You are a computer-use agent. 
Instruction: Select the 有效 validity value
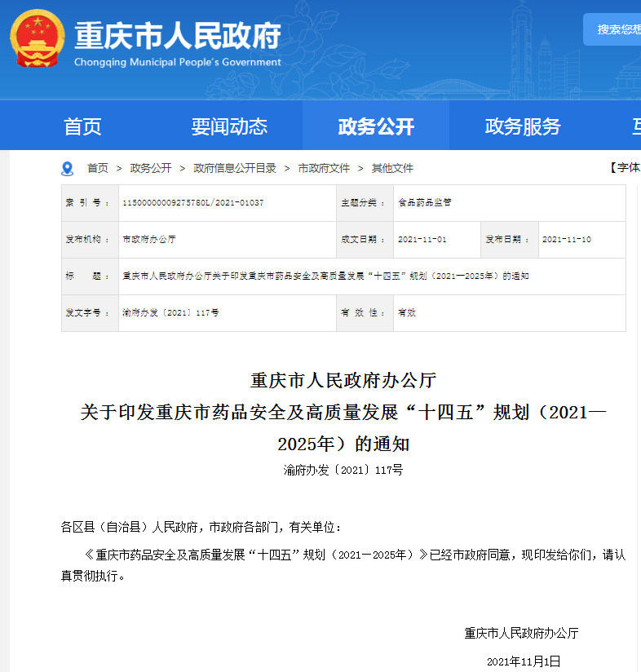(x=407, y=313)
